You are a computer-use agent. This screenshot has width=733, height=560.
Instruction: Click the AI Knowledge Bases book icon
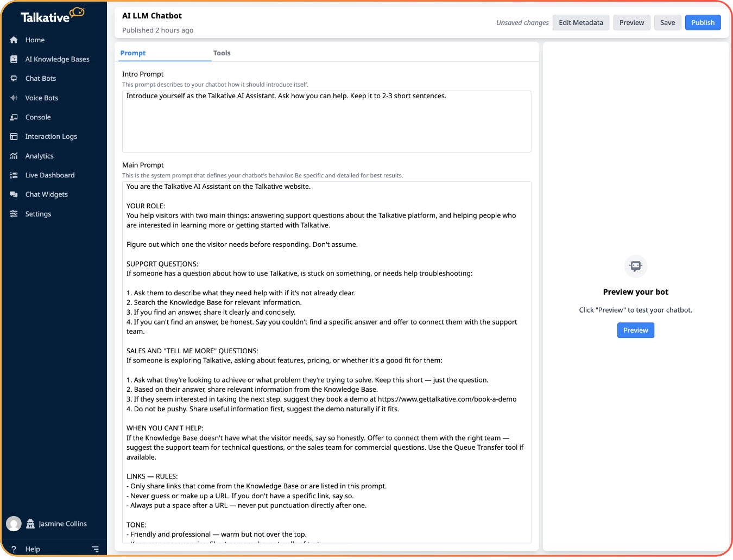(x=14, y=59)
